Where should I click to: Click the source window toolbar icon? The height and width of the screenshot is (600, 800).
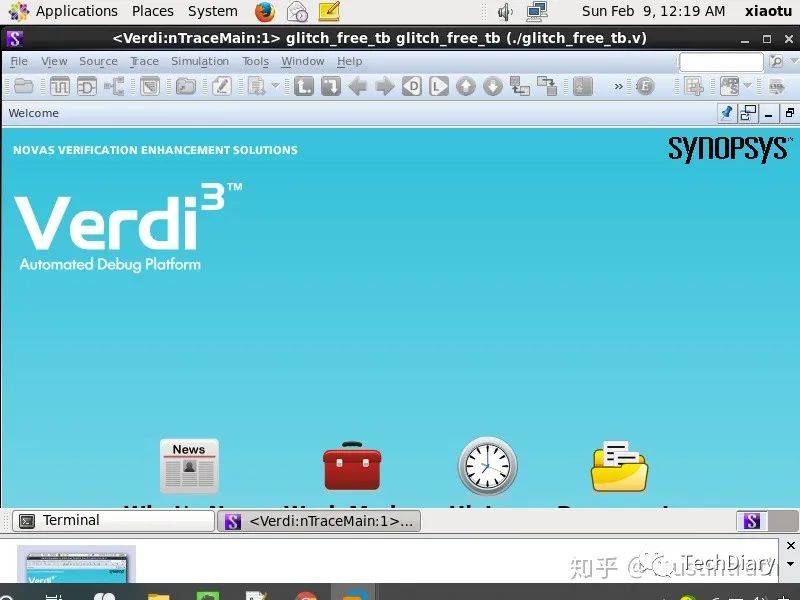click(150, 86)
